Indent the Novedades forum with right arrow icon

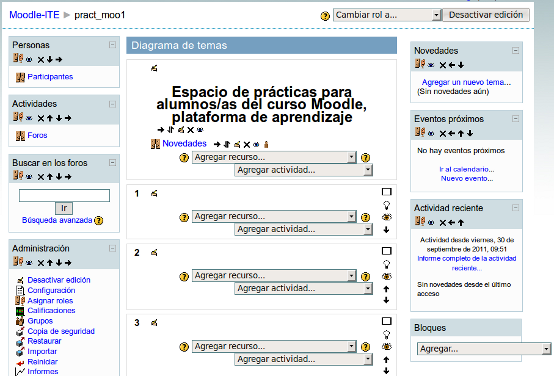217,145
